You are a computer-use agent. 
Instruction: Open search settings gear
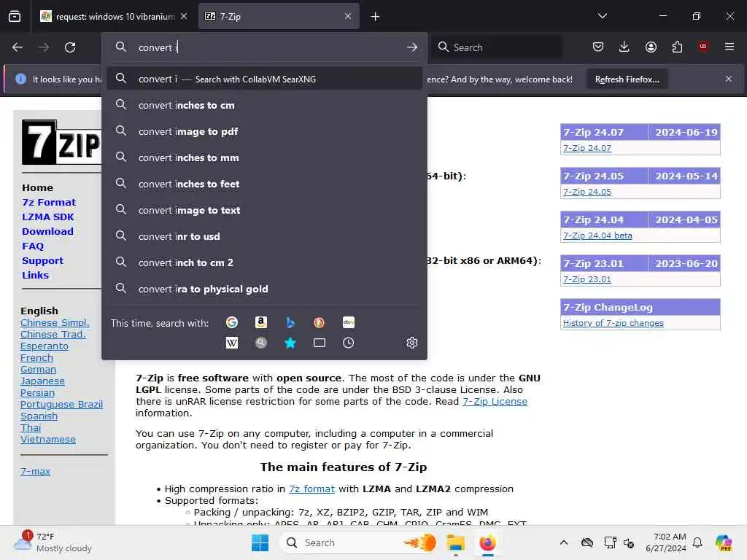tap(412, 343)
